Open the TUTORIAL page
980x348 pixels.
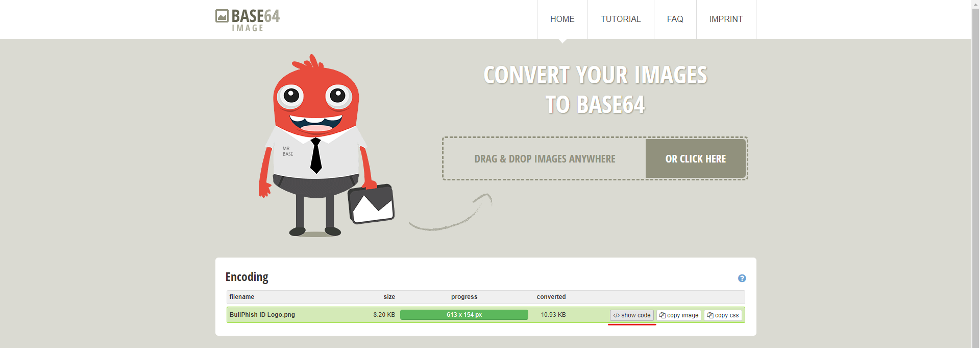pos(620,19)
